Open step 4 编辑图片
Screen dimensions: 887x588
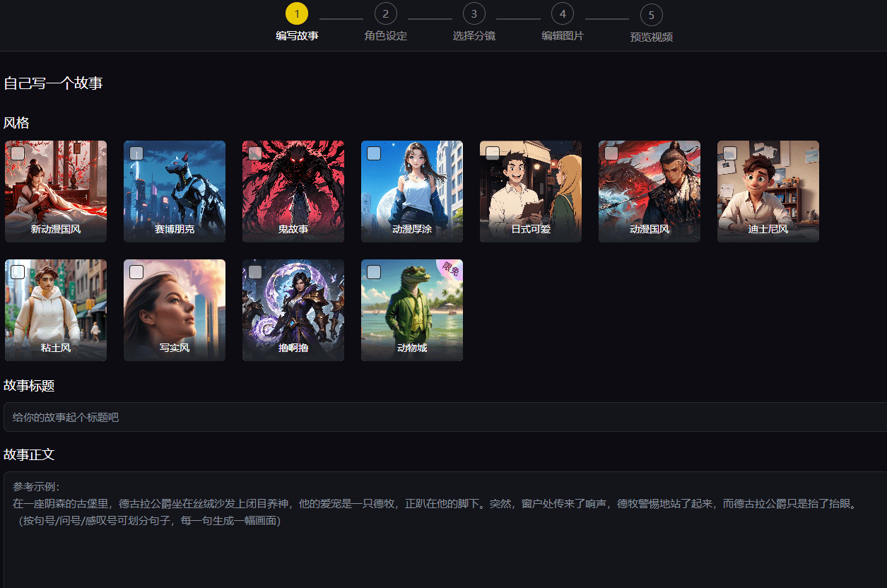(x=563, y=13)
